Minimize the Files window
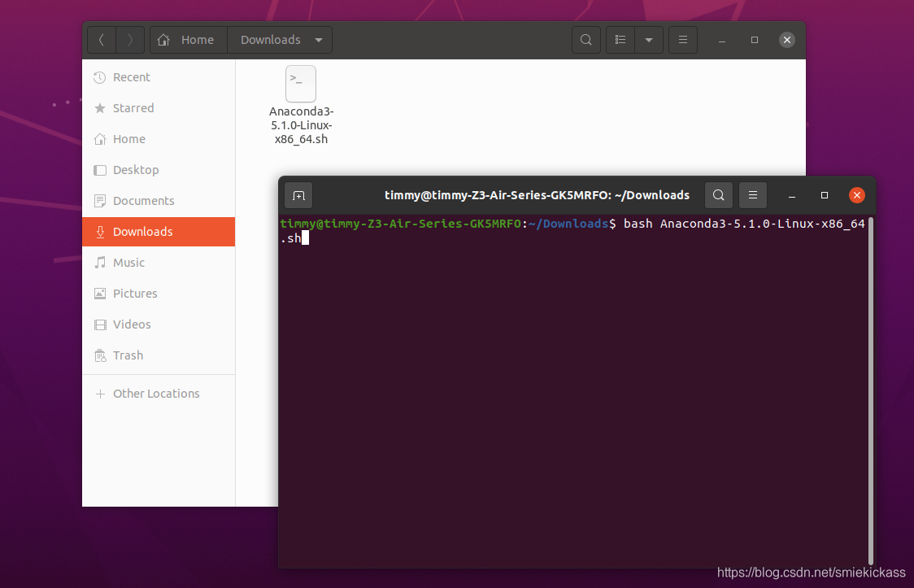914x588 pixels. click(721, 40)
